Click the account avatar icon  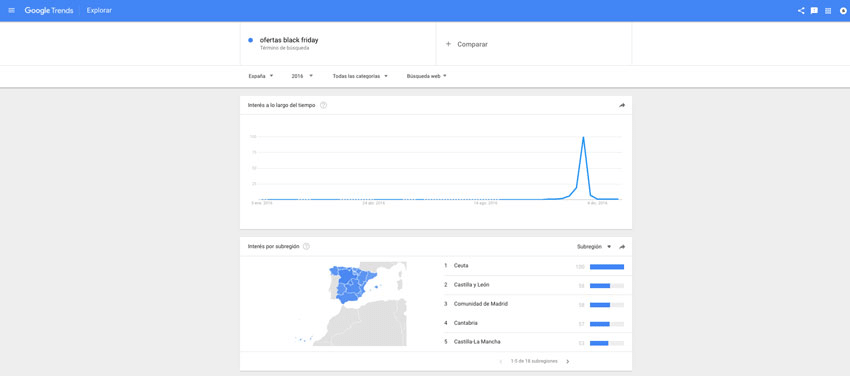tap(843, 11)
